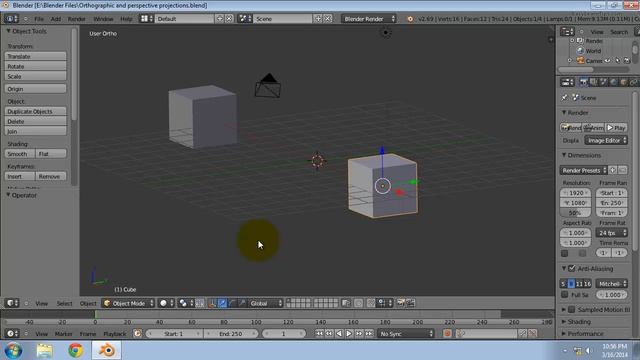Open the Render Layers properties tab
640x360 pixels.
[593, 82]
